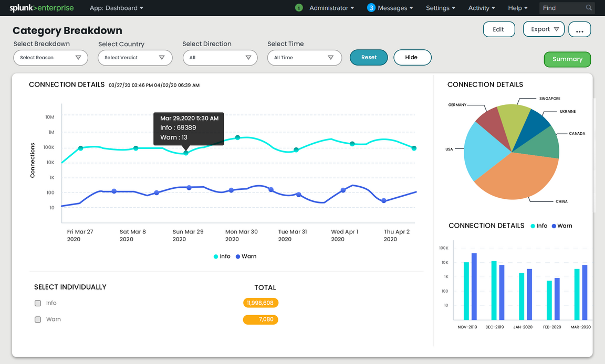
Task: Click the green Summary button
Action: [x=567, y=59]
